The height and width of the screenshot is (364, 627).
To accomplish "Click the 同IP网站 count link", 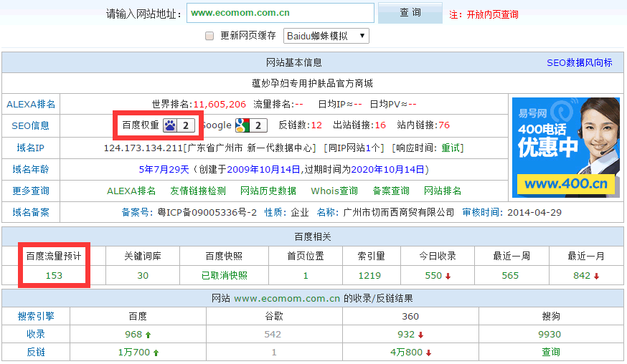I will pos(368,148).
